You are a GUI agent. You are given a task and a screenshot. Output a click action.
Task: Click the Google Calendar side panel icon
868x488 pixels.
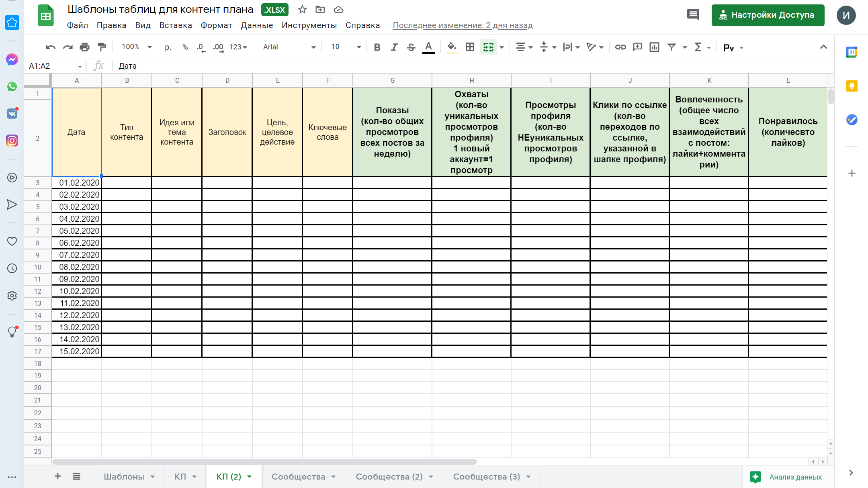pyautogui.click(x=852, y=52)
